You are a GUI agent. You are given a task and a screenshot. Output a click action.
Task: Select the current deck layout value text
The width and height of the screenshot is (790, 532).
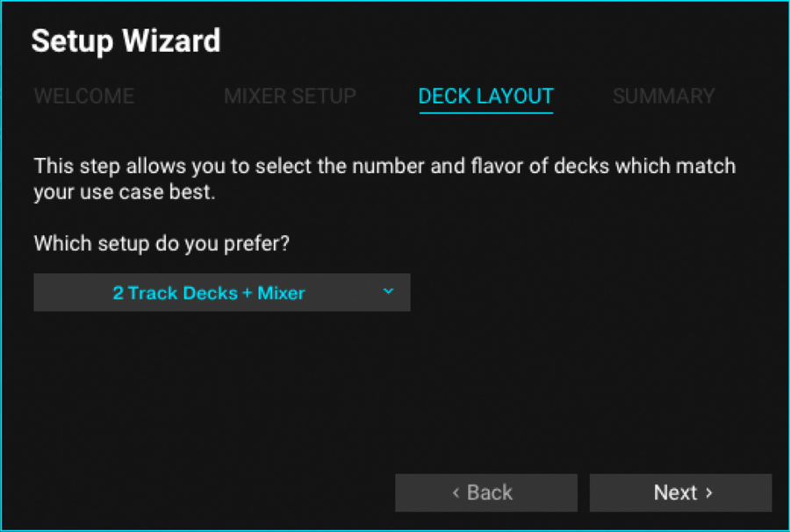pos(209,292)
